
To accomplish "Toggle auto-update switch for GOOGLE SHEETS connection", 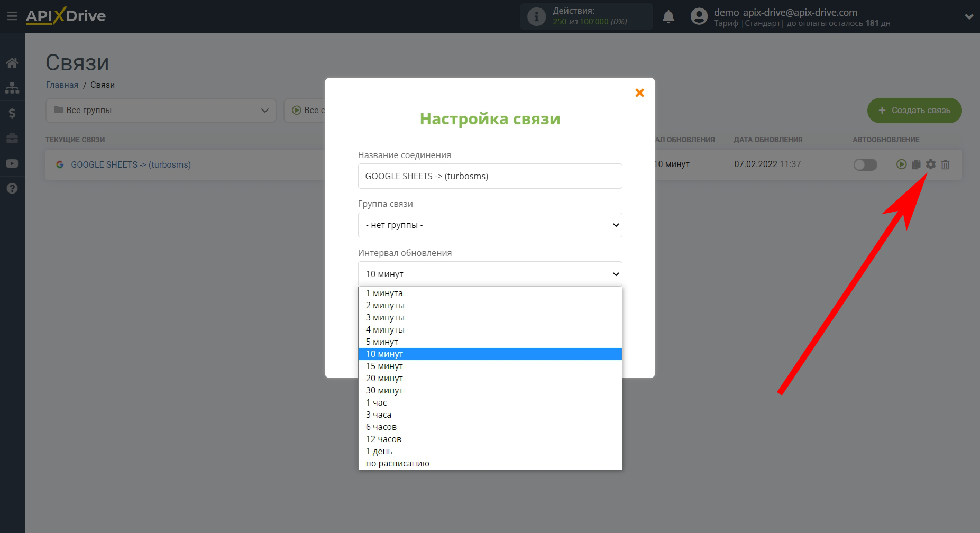I will (x=865, y=164).
